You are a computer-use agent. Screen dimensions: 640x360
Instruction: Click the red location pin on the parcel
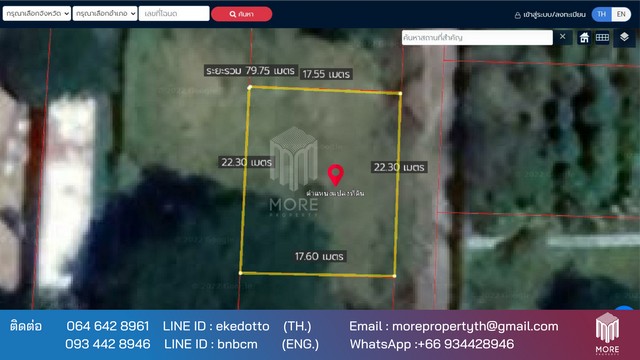tap(336, 175)
